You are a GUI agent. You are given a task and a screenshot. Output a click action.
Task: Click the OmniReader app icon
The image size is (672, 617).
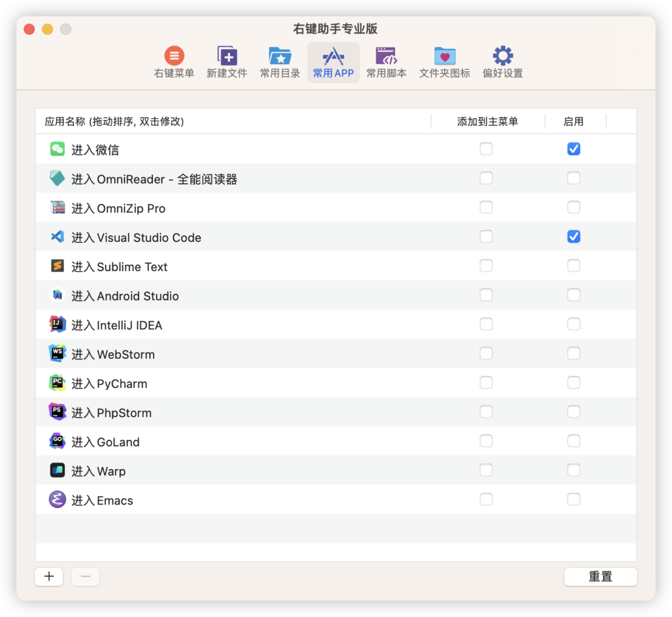(58, 178)
